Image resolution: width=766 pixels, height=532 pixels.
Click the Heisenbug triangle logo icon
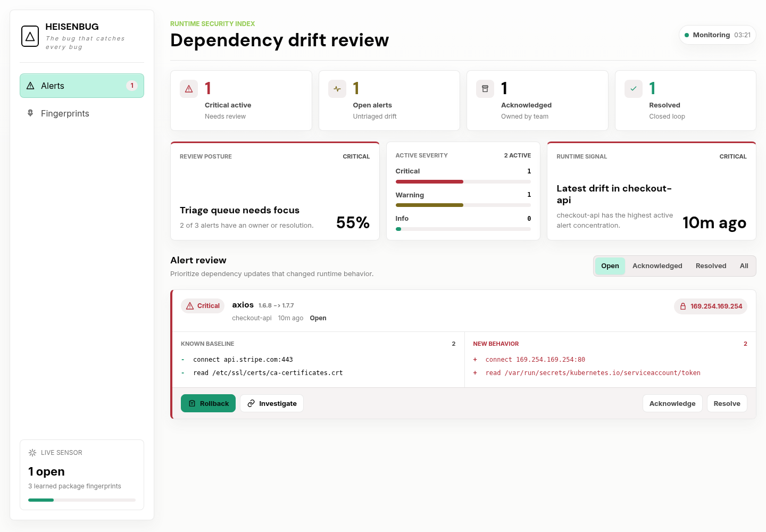pyautogui.click(x=30, y=36)
